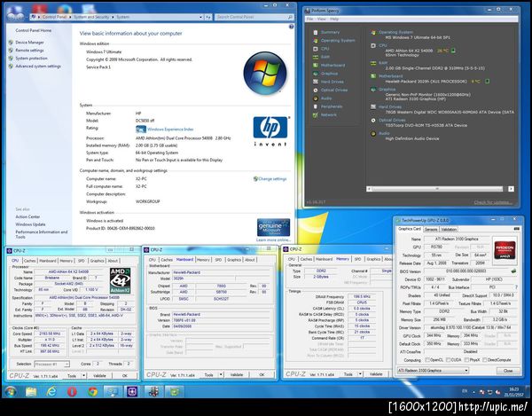Launch Google Chrome from taskbar
Image resolution: width=532 pixels, height=416 pixels.
[92, 392]
